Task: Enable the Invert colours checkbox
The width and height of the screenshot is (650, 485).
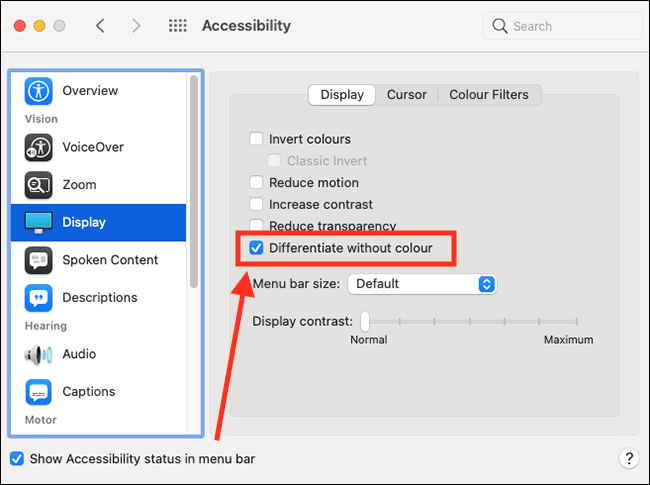Action: 256,139
